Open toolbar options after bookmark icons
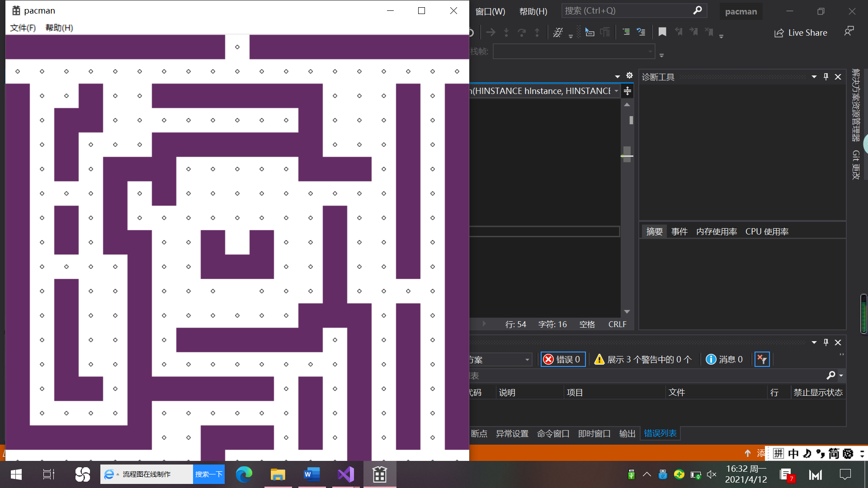868x488 pixels. (721, 36)
